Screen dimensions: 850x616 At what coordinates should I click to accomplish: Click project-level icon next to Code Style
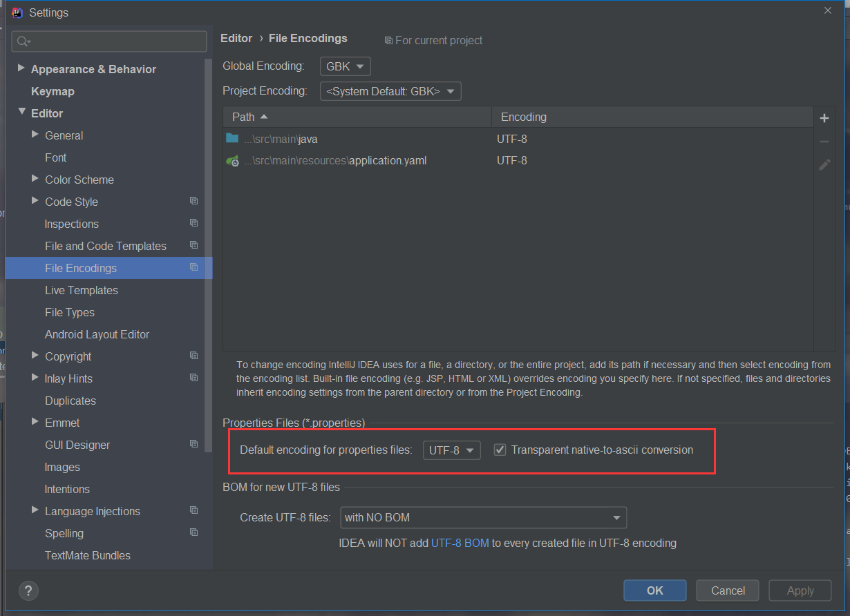coord(193,201)
